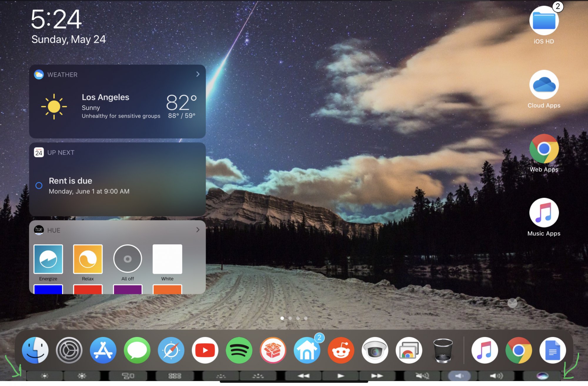Open the security camera app in dock
Screen dimensions: 588x386
point(375,350)
